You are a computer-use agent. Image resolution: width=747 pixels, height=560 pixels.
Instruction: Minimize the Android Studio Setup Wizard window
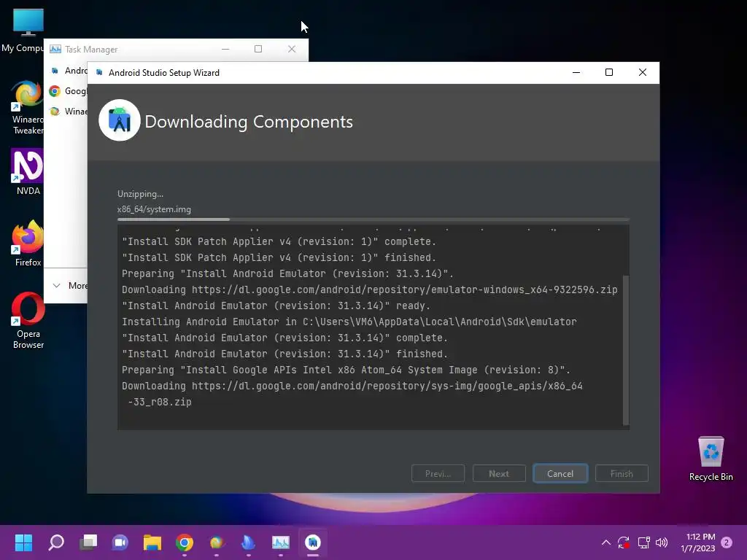pos(576,72)
